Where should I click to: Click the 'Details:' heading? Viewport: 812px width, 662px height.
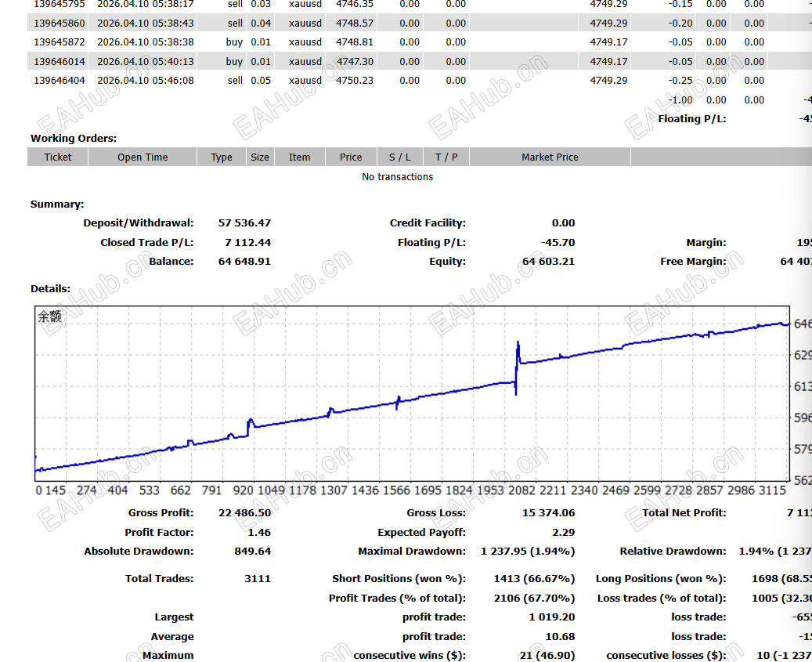pyautogui.click(x=50, y=288)
